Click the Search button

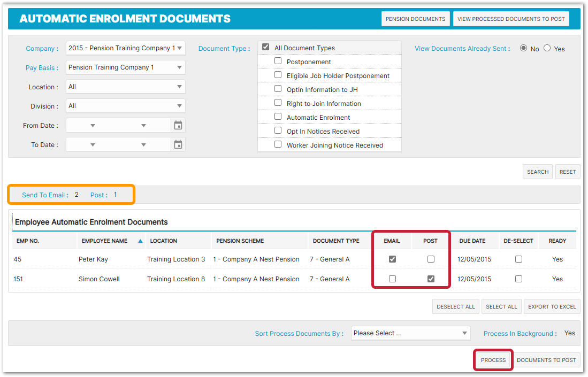click(x=537, y=172)
